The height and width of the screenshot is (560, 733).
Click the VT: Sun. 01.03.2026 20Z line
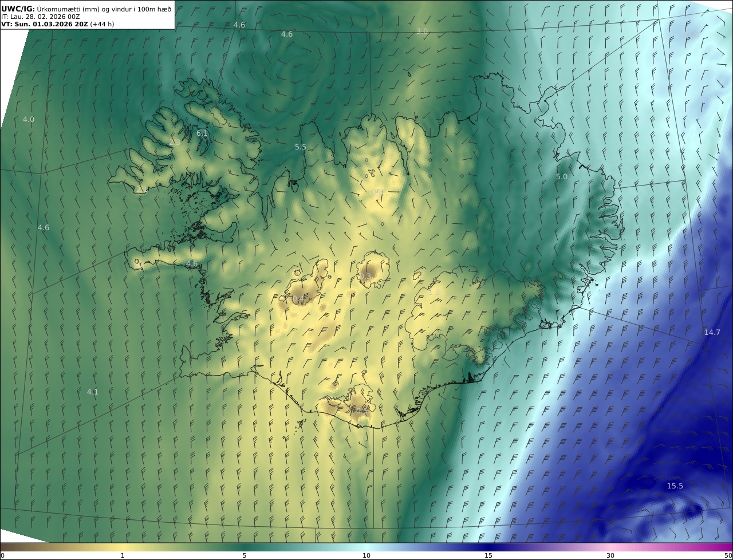pyautogui.click(x=57, y=25)
